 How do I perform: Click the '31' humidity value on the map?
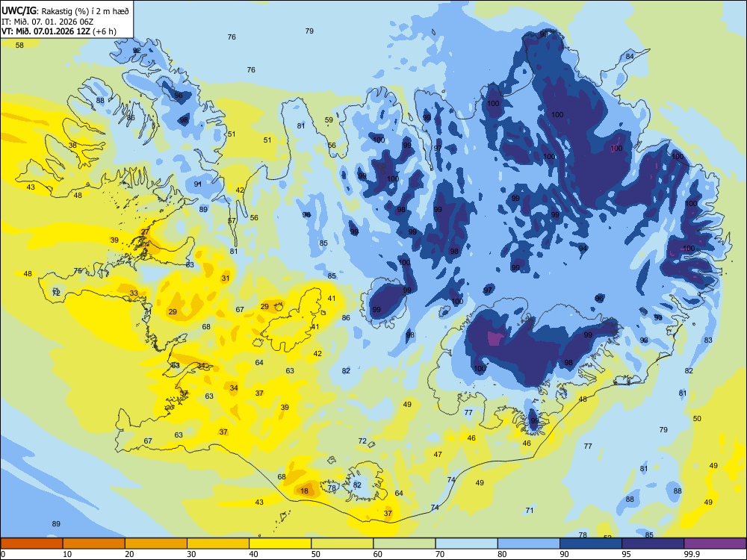tap(226, 278)
